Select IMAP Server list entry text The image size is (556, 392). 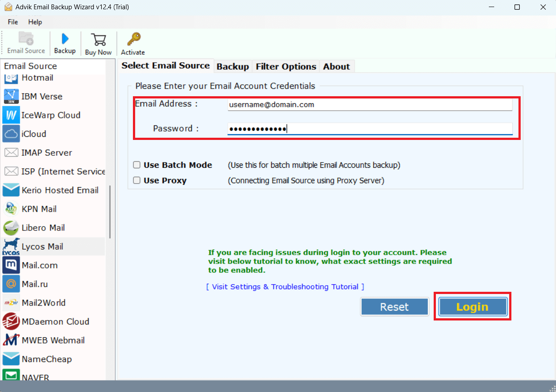(47, 153)
